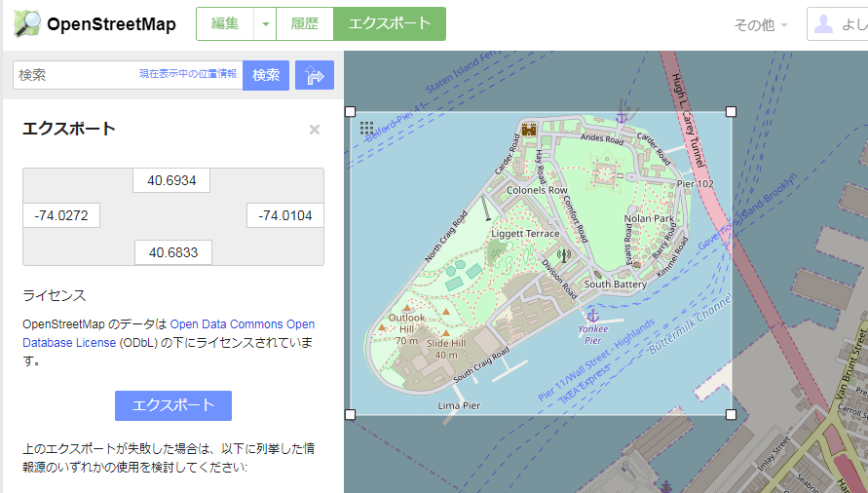This screenshot has width=868, height=493.
Task: Click the user avatar icon at top right
Action: pyautogui.click(x=823, y=23)
